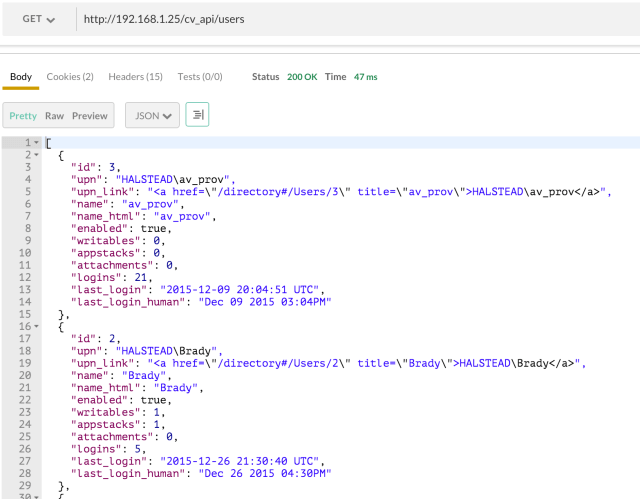Fold the Brady object at line 16
640x499 pixels.
click(x=37, y=326)
